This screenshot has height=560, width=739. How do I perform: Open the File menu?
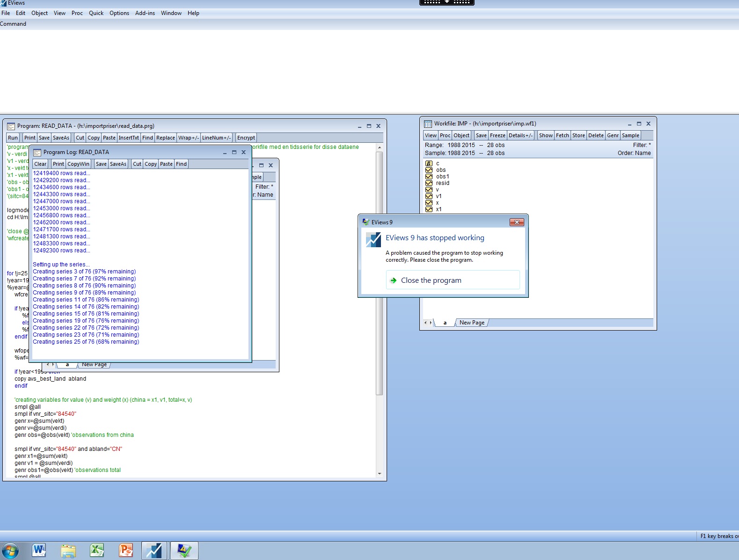[6, 13]
